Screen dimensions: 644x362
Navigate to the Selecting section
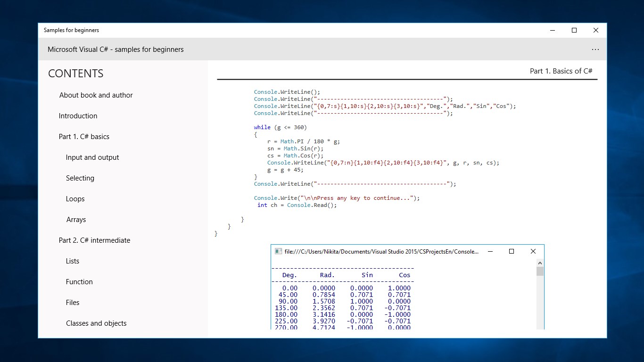(x=80, y=178)
